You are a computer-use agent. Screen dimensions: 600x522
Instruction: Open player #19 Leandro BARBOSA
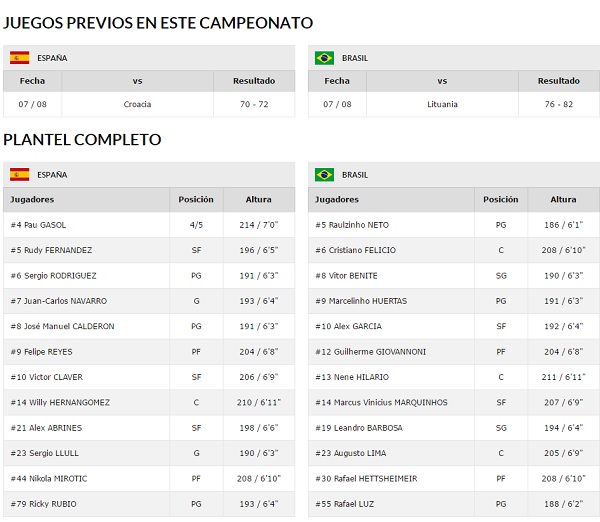(359, 428)
